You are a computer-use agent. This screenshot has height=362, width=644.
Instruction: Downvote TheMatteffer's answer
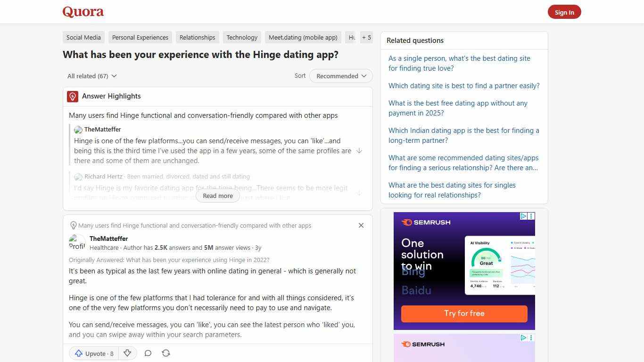[127, 353]
